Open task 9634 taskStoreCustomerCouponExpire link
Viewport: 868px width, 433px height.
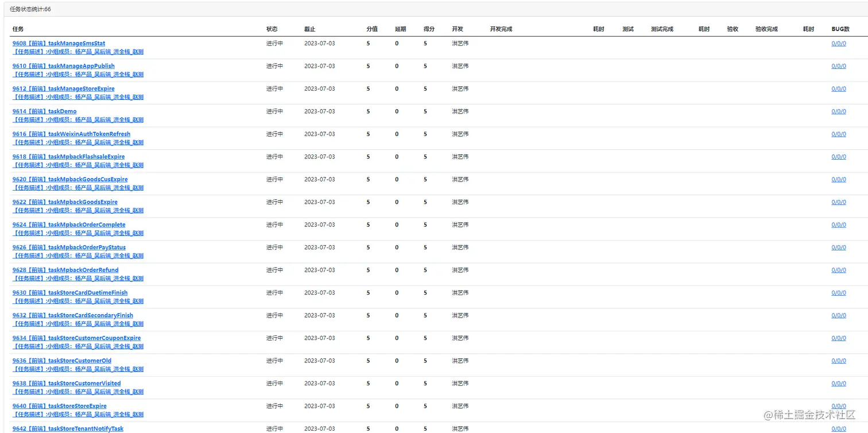coord(76,338)
